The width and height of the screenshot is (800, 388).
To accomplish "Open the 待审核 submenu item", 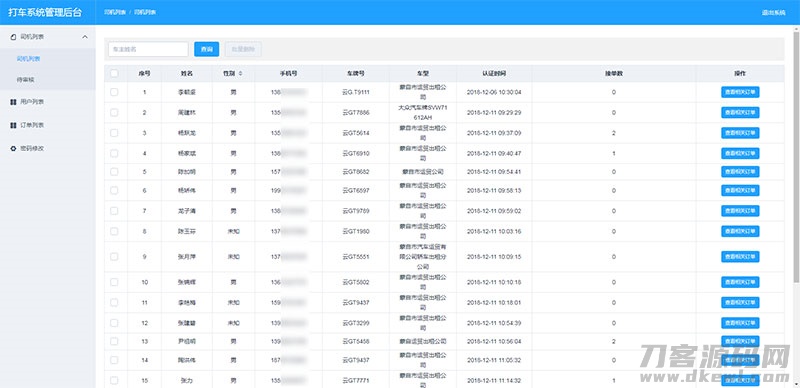I will click(x=26, y=80).
